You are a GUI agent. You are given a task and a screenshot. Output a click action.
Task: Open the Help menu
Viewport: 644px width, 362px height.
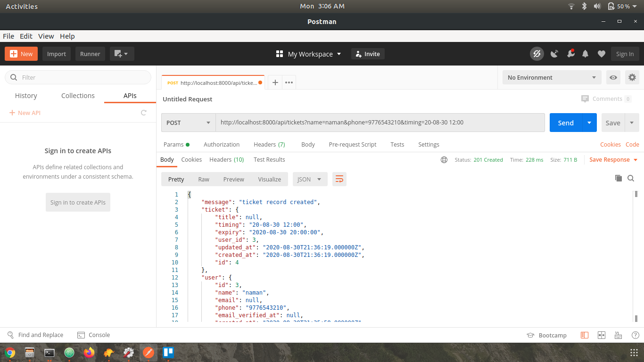tap(67, 36)
